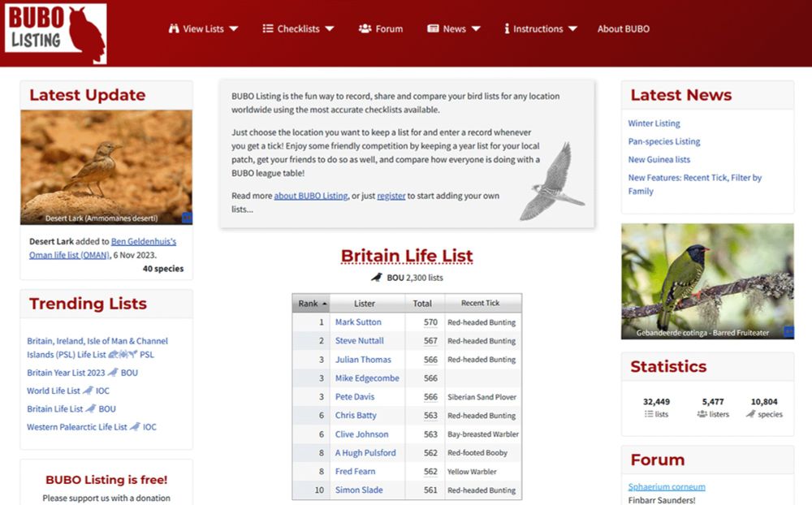Open the Sphaerium corneum forum link
Viewport: 812px width, 505px height.
pyautogui.click(x=667, y=487)
